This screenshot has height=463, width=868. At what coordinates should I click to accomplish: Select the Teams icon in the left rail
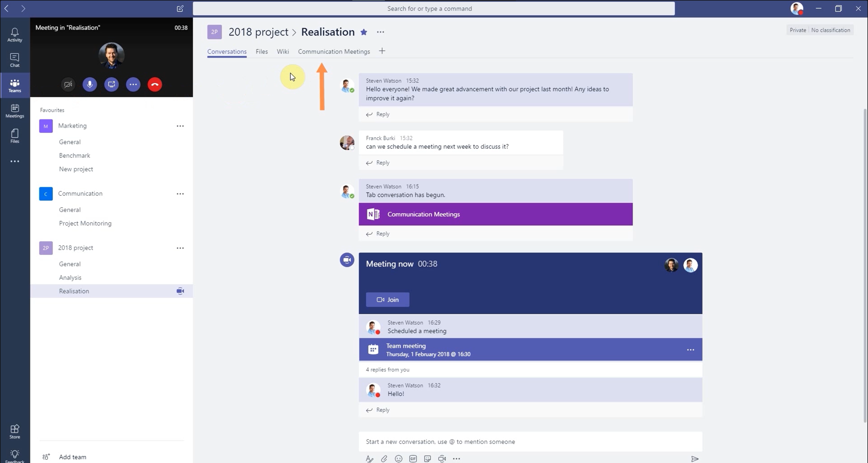[x=15, y=86]
